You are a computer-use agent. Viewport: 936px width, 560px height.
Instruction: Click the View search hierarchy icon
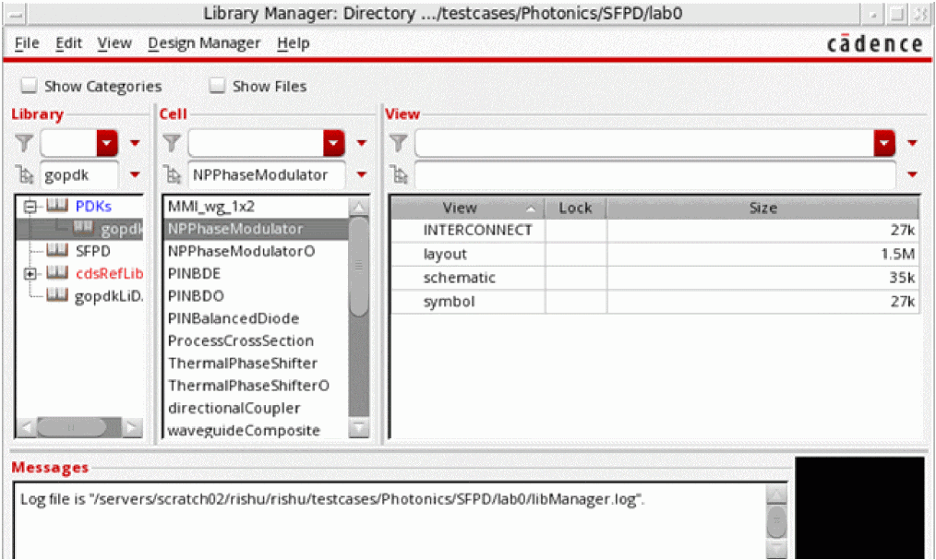click(x=399, y=174)
